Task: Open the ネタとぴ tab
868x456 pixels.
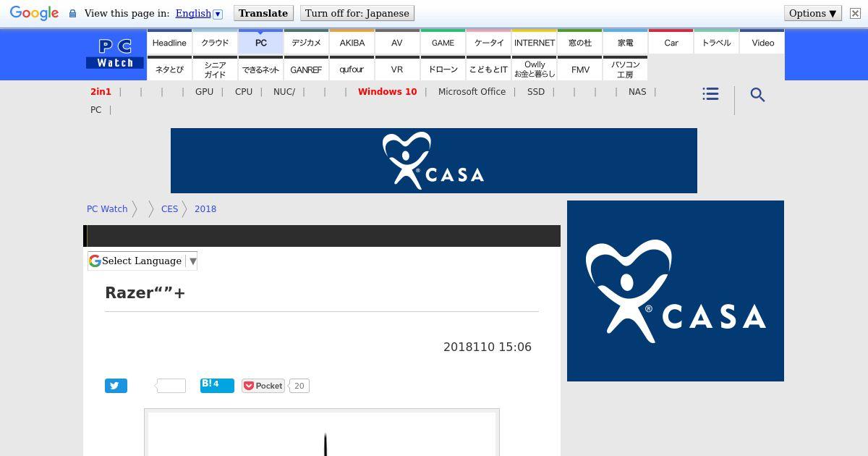Action: 169,69
